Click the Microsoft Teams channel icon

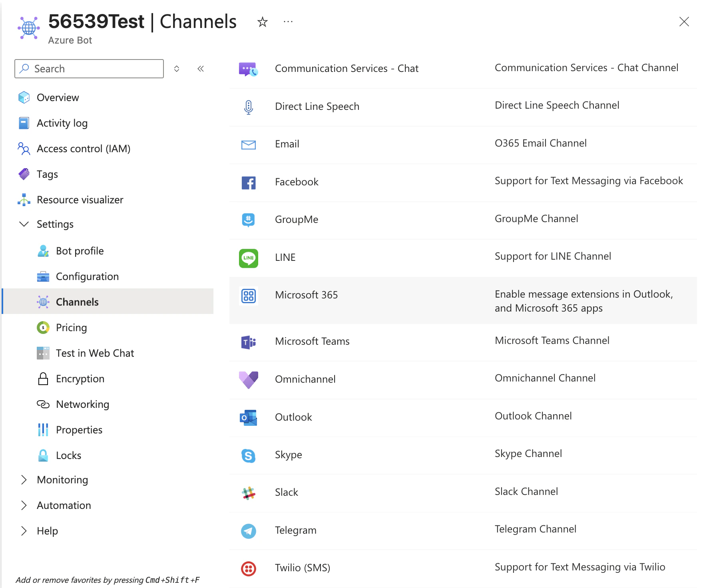coord(248,342)
